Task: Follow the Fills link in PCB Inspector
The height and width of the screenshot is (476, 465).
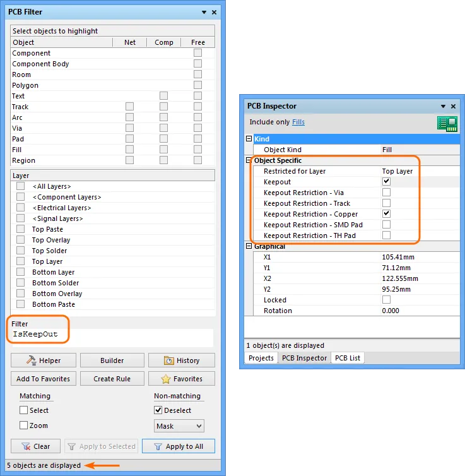Action: 298,122
